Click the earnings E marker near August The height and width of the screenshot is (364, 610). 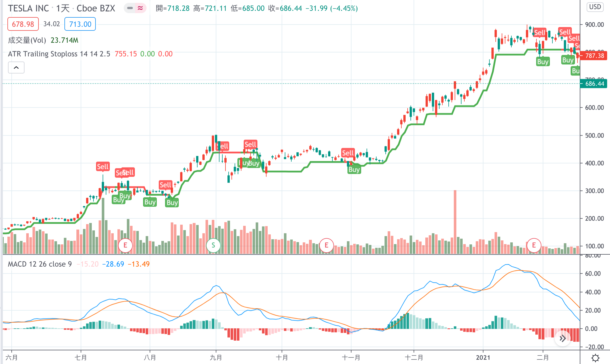point(125,245)
